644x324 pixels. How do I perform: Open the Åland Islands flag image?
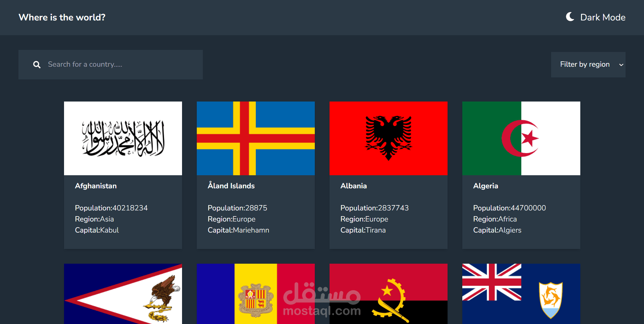click(256, 138)
